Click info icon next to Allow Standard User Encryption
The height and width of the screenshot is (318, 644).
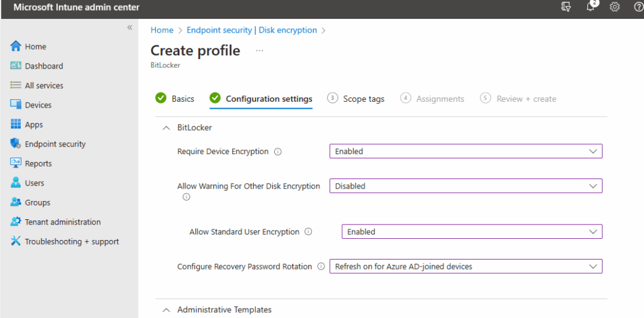pyautogui.click(x=308, y=232)
